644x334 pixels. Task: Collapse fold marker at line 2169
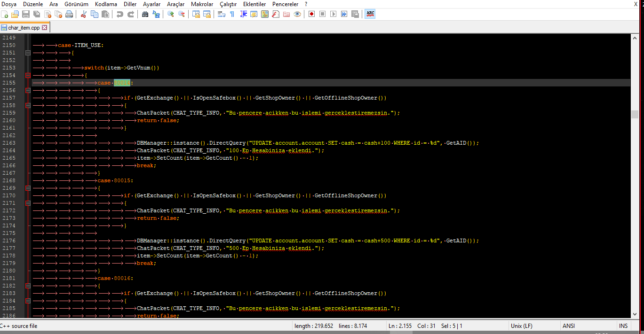pyautogui.click(x=28, y=188)
